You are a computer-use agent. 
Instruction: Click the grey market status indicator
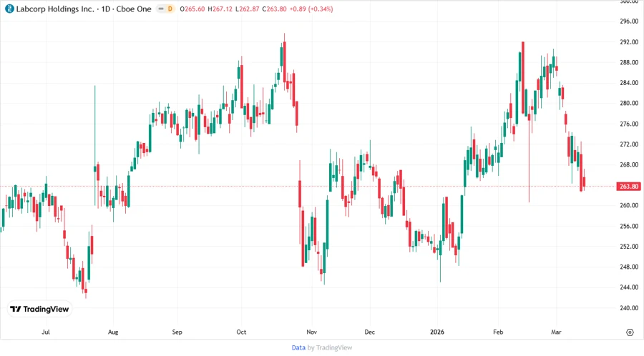(x=160, y=9)
